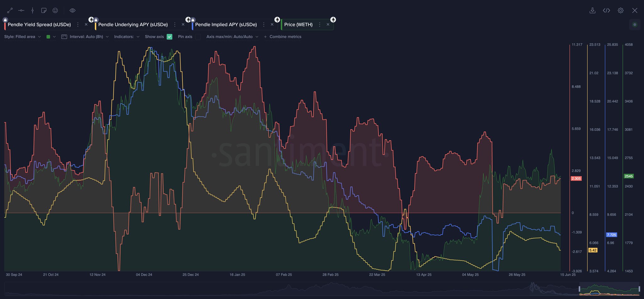Click blue current value label 7.725

(x=611, y=235)
